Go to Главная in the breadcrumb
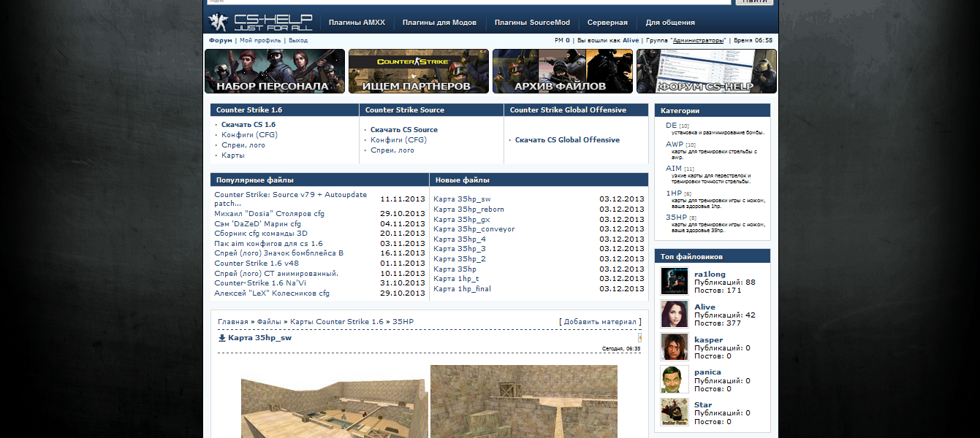Image resolution: width=980 pixels, height=438 pixels. tap(233, 322)
